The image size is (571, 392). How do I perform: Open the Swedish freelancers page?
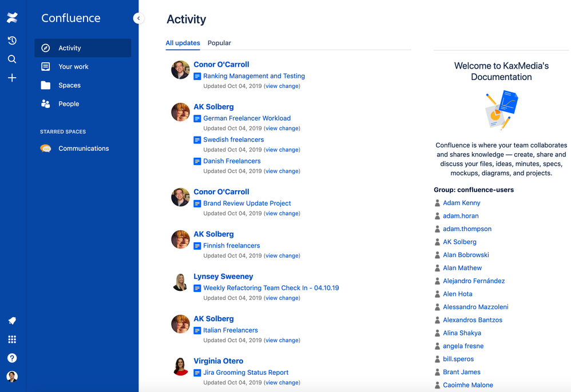[233, 139]
